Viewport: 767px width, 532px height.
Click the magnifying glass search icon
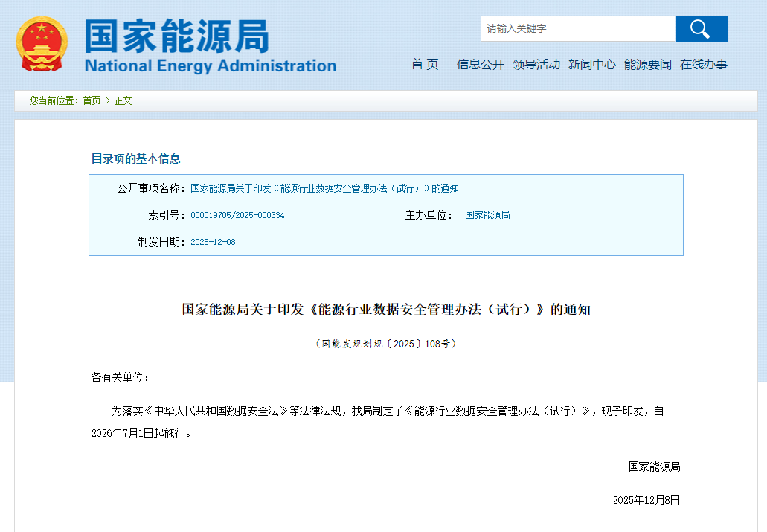[x=700, y=28]
